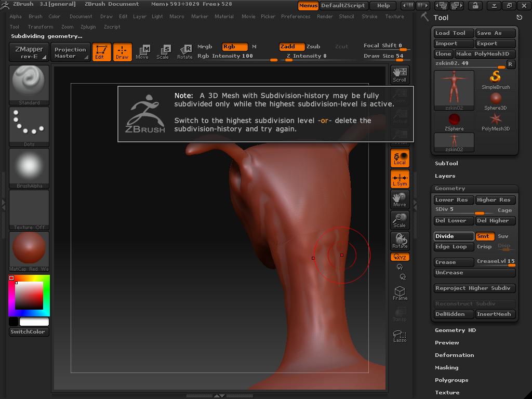Expand the SubTool section
The image size is (532, 399).
coord(446,163)
